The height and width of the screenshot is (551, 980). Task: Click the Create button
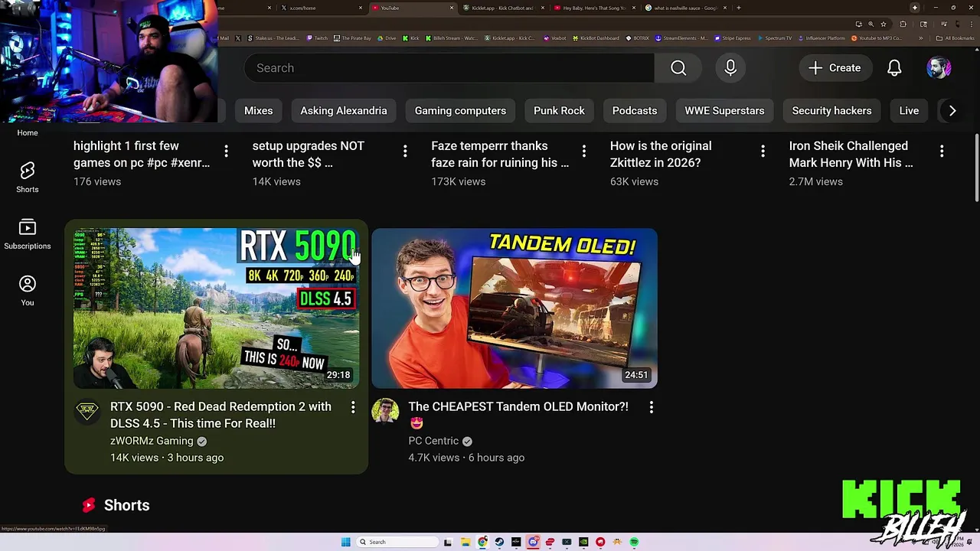point(835,68)
